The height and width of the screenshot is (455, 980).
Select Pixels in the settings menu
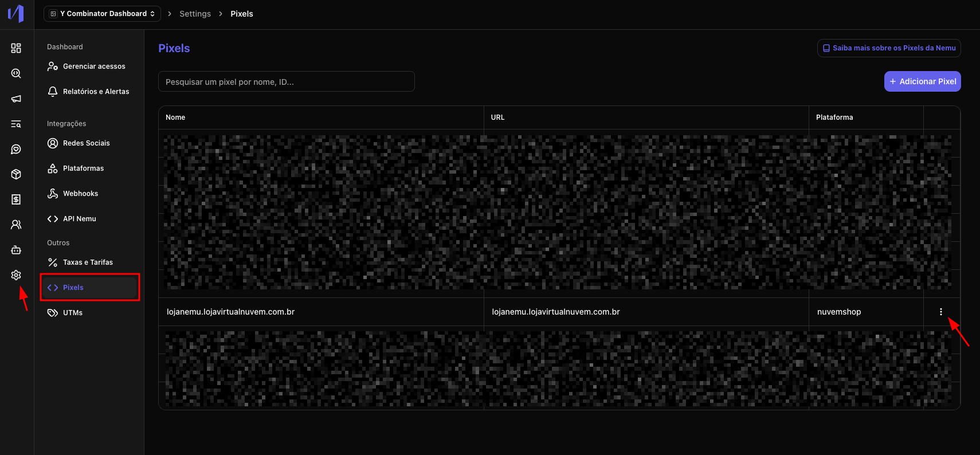point(89,288)
